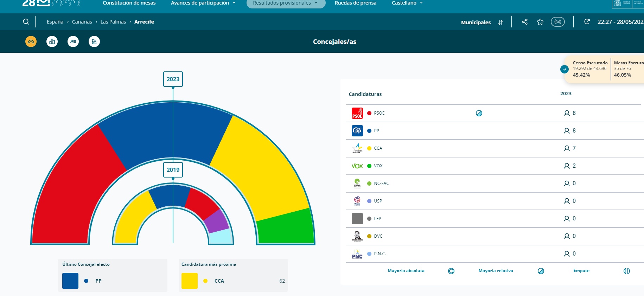The height and width of the screenshot is (296, 644).
Task: Toggle Municipales election type sort arrows
Action: tap(500, 22)
